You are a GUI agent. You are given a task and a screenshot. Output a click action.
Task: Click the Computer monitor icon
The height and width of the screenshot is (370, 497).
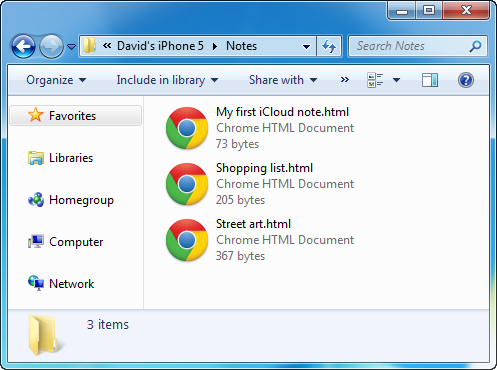click(36, 242)
